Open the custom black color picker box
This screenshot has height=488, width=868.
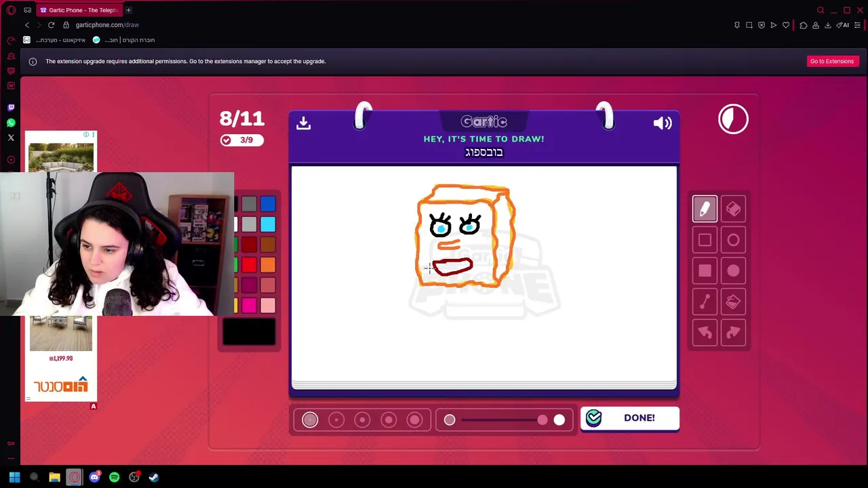click(249, 332)
